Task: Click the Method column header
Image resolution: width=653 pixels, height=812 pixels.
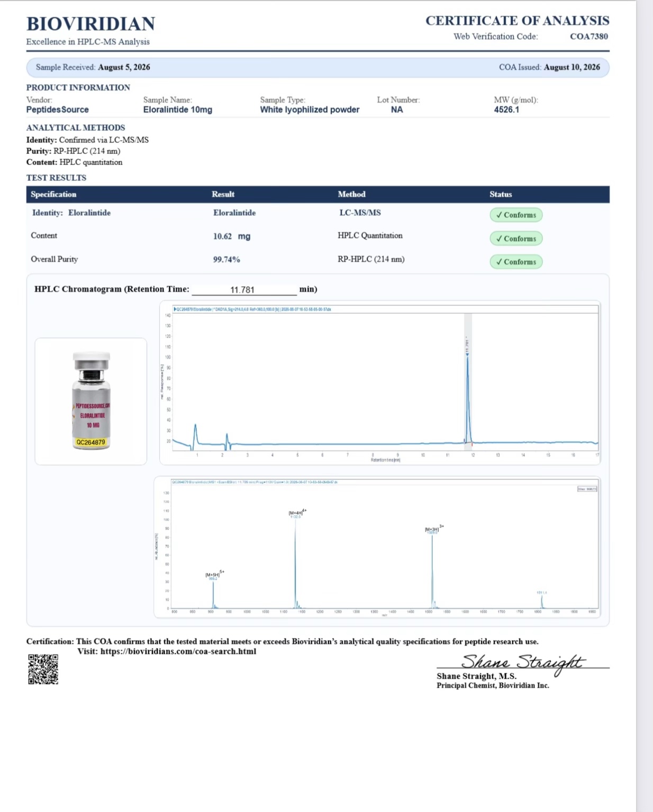Action: (352, 194)
